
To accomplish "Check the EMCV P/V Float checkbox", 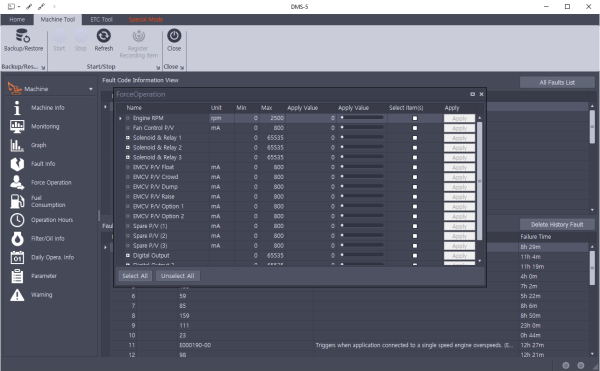I will 415,167.
